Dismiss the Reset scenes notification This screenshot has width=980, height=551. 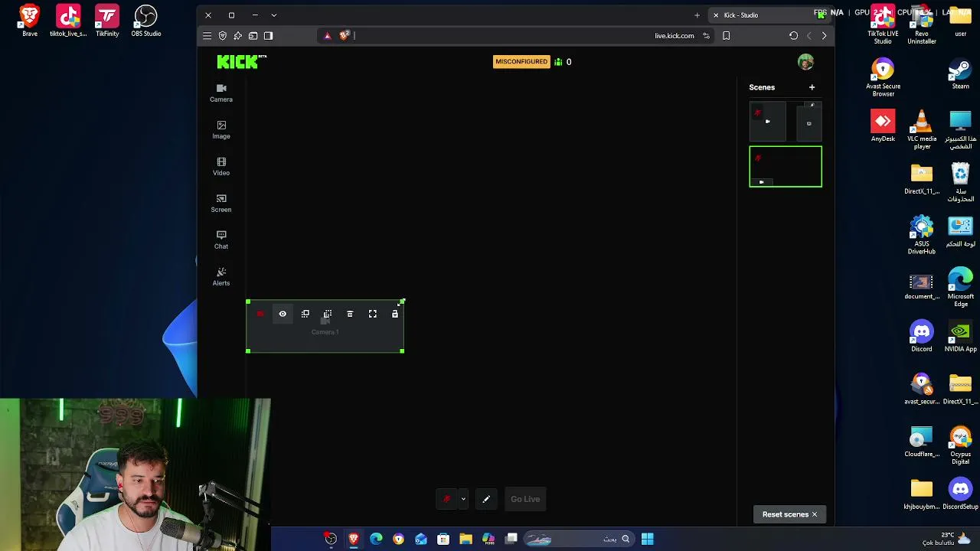click(815, 514)
